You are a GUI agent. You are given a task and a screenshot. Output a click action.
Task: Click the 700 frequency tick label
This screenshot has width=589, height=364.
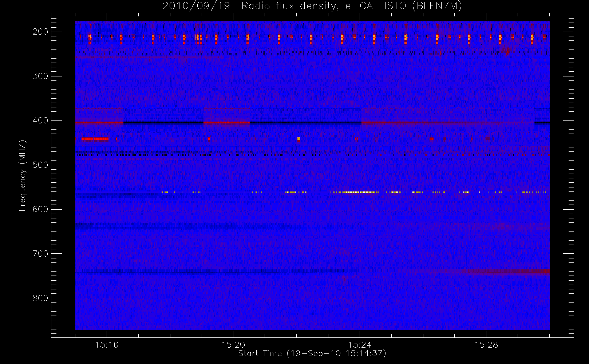click(x=40, y=254)
